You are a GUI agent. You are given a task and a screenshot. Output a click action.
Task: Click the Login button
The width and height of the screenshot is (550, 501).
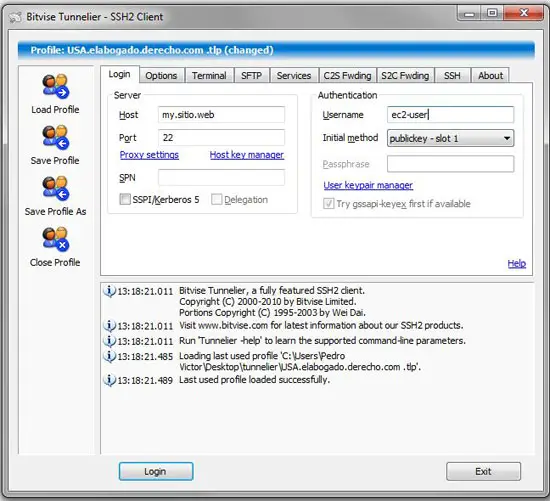[156, 471]
